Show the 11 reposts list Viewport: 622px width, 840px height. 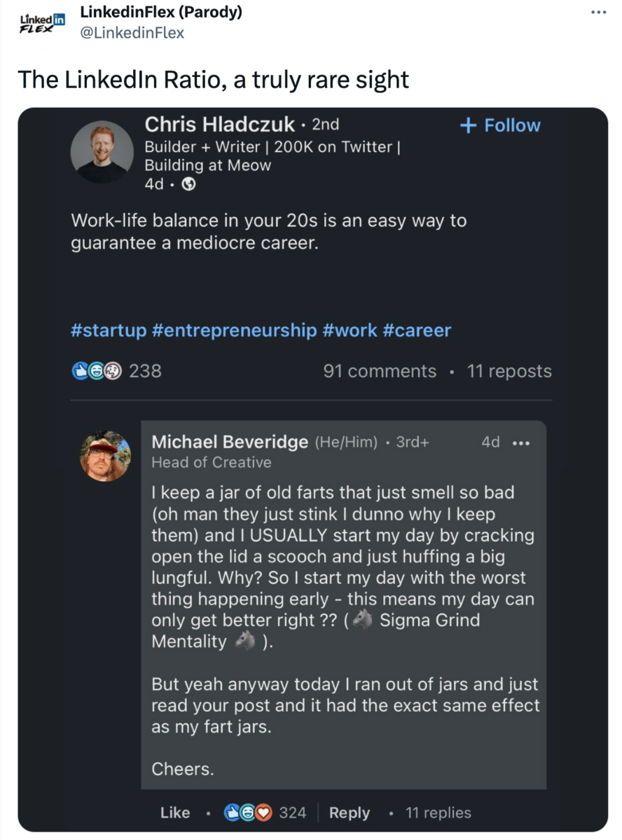click(509, 371)
